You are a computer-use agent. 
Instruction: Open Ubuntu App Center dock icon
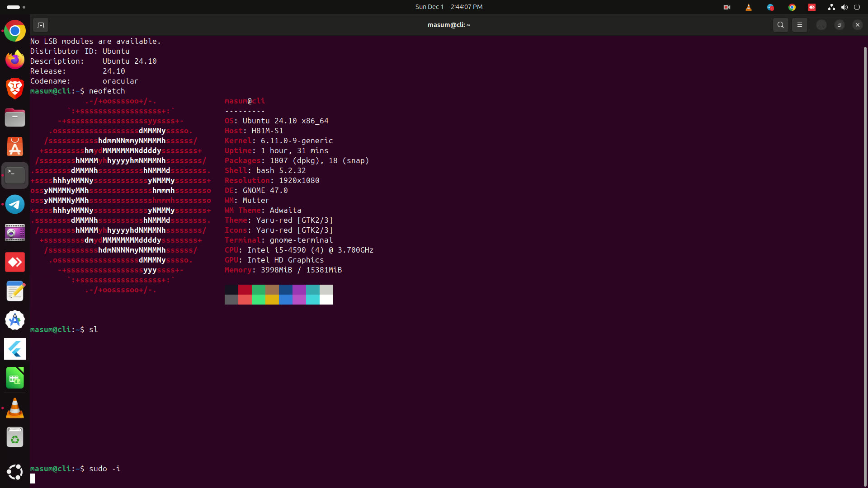click(15, 147)
